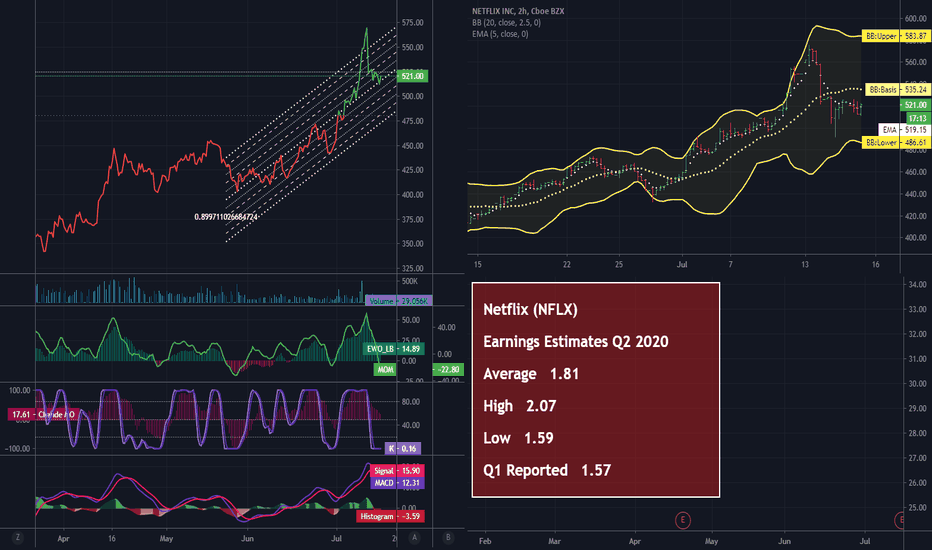Click the Apr date on left time axis
Image resolution: width=932 pixels, height=550 pixels.
63,539
